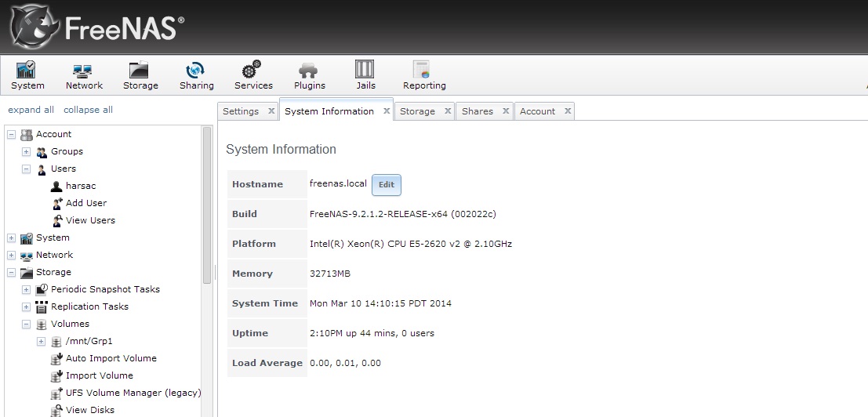This screenshot has height=417, width=868.
Task: Collapse the Volumes tree node
Action: point(26,324)
